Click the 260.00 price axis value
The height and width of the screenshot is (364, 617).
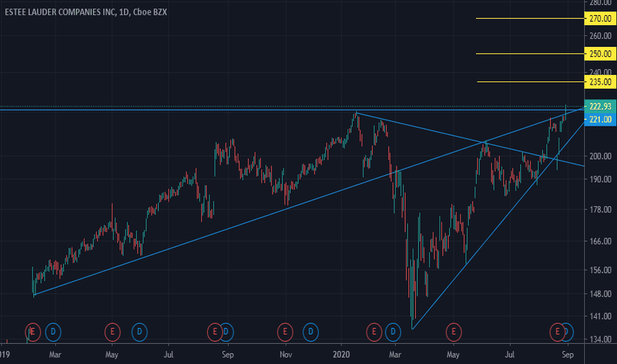[x=600, y=36]
